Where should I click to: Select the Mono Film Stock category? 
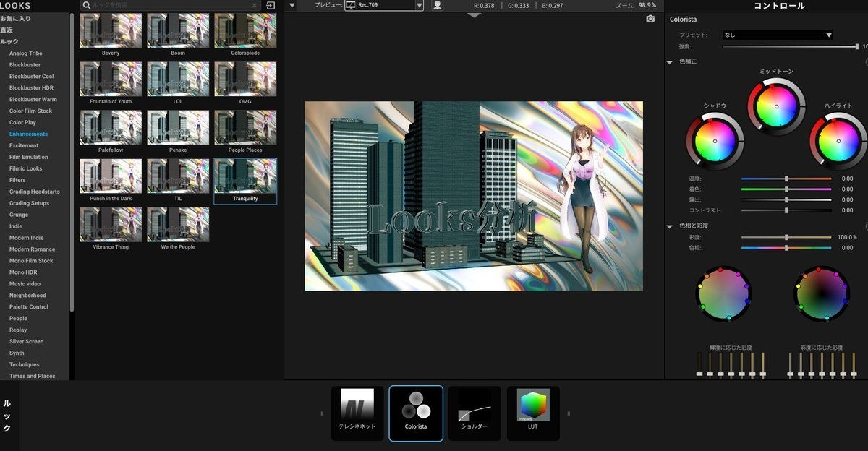[31, 261]
